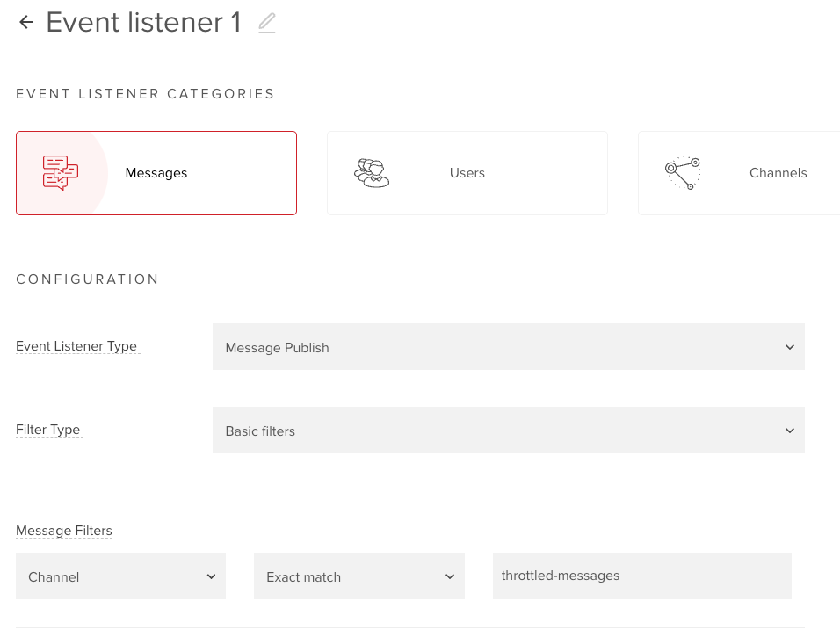Screen dimensions: 840x630
Task: Open the Exact match condition dropdown
Action: tap(358, 576)
